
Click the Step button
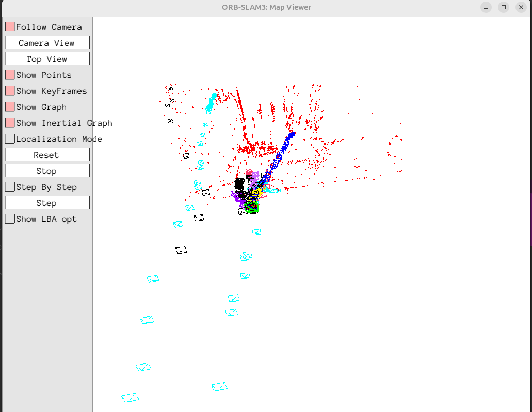(x=47, y=203)
